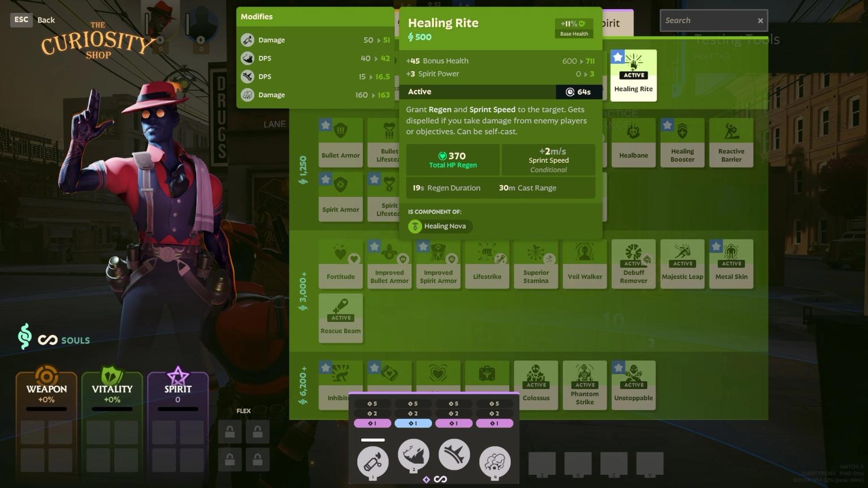Click the Healbane item card
Screen dimensions: 868x488
pyautogui.click(x=633, y=142)
